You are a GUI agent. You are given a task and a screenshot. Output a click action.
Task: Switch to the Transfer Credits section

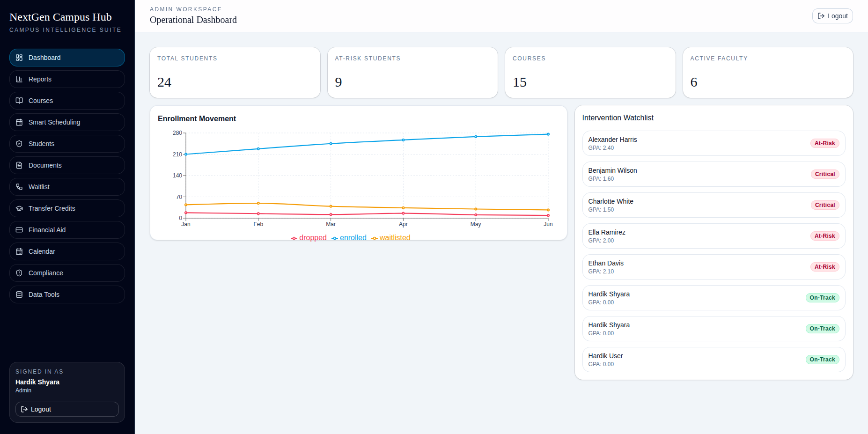[x=51, y=208]
